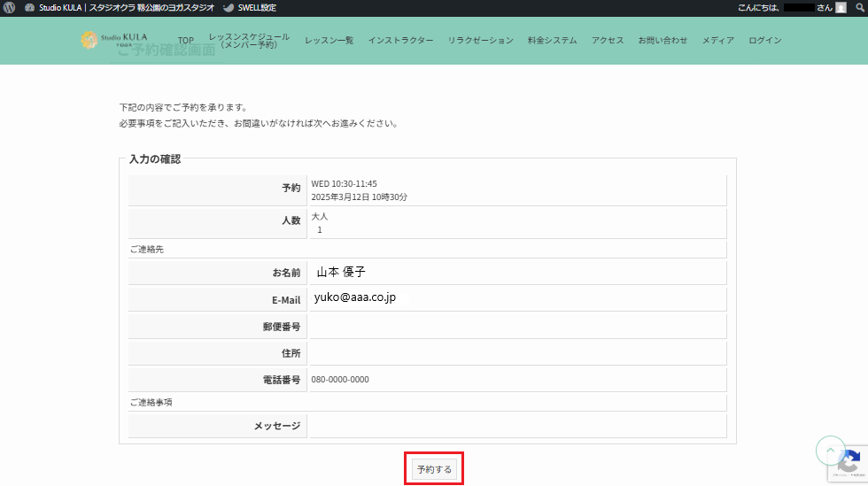Screen dimensions: 868x486
Task: Select レッスン一覧 from navigation
Action: 329,41
